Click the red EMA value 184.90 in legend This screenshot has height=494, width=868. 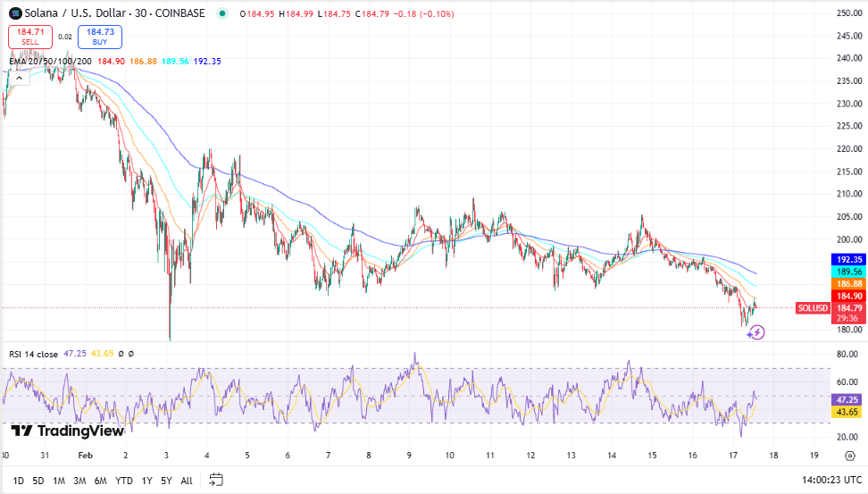pos(111,62)
